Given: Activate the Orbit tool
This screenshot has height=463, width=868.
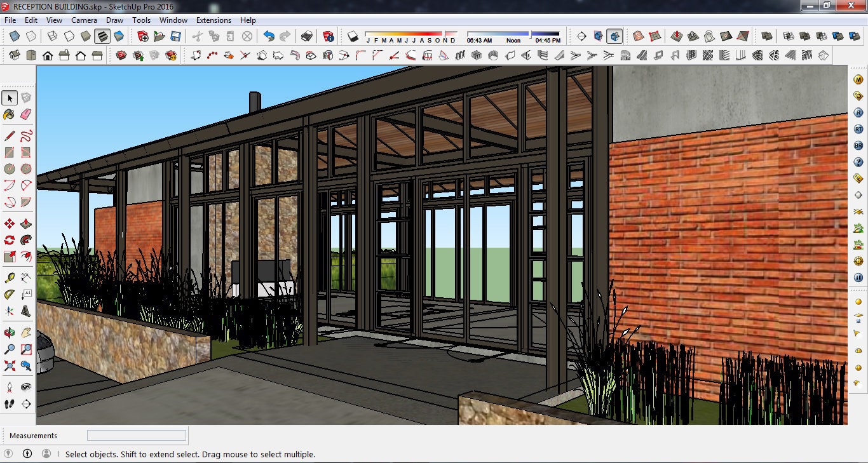Looking at the screenshot, I should (9, 332).
